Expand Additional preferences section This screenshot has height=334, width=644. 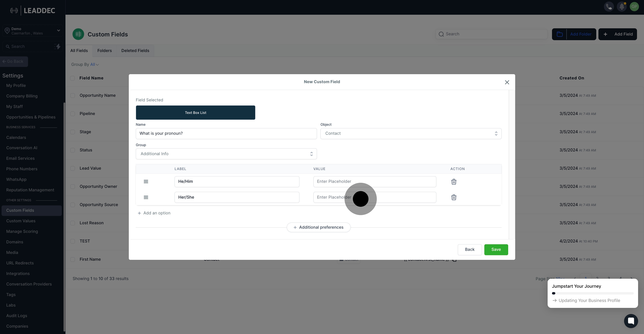pos(318,227)
